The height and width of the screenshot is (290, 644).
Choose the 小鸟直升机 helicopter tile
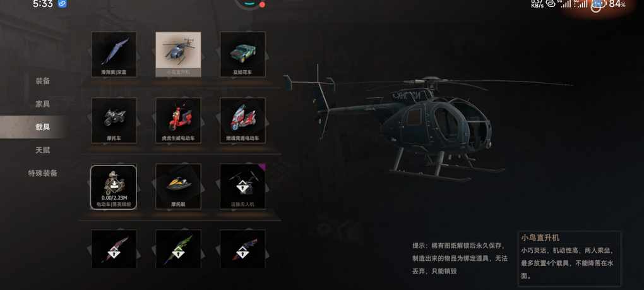click(178, 54)
